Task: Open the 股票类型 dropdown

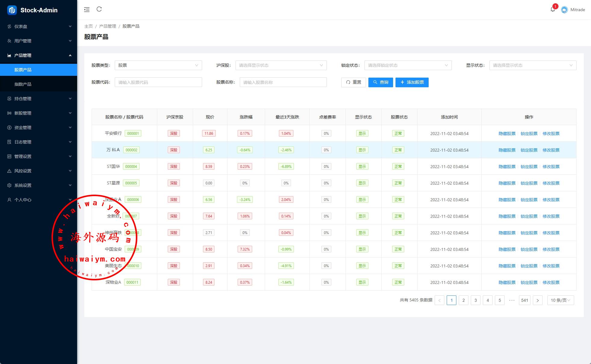Action: coord(158,65)
